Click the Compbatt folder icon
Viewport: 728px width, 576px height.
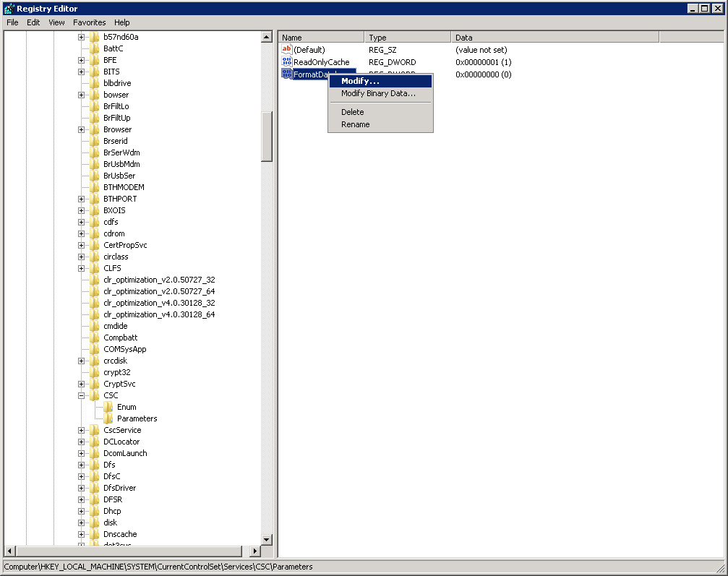(x=94, y=338)
